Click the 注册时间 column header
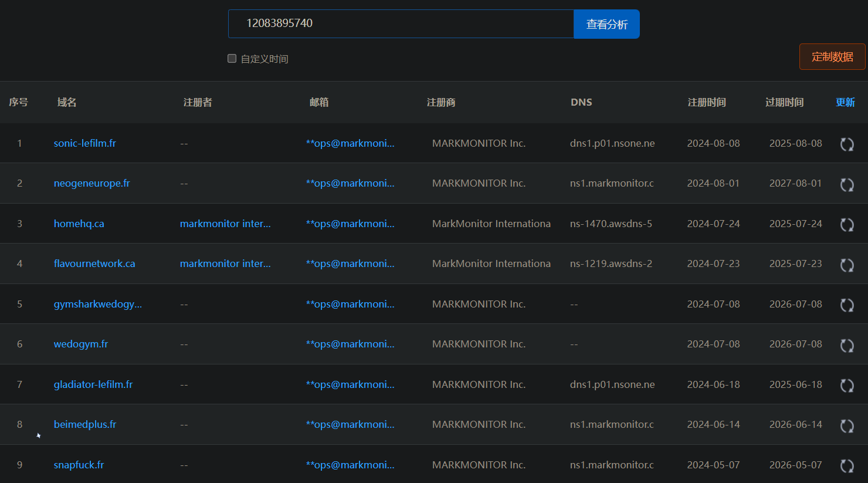 [707, 102]
